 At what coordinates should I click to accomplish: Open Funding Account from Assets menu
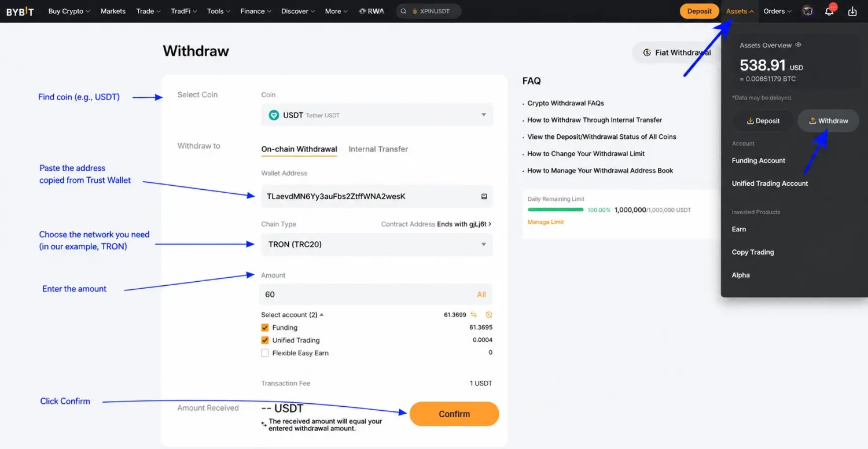click(759, 161)
